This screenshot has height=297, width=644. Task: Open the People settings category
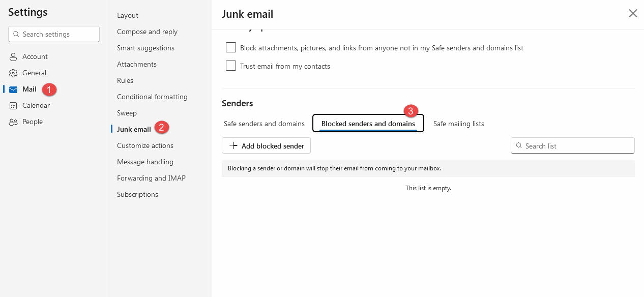pyautogui.click(x=32, y=122)
